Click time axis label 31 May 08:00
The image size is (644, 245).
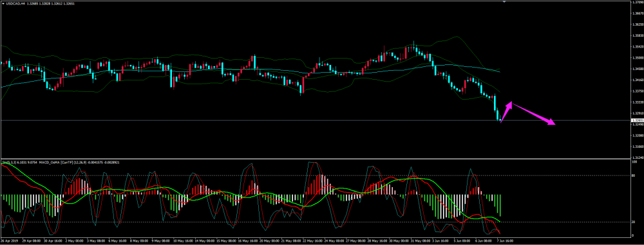(421, 241)
